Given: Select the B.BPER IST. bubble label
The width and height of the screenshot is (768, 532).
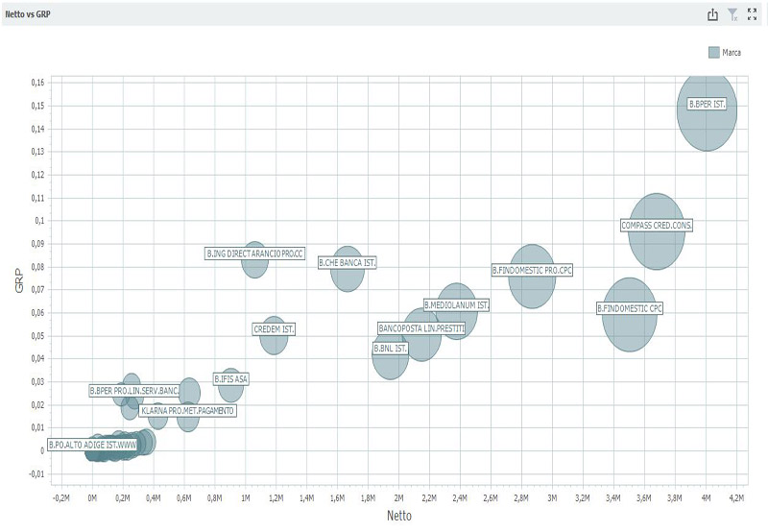Looking at the screenshot, I should tap(708, 104).
